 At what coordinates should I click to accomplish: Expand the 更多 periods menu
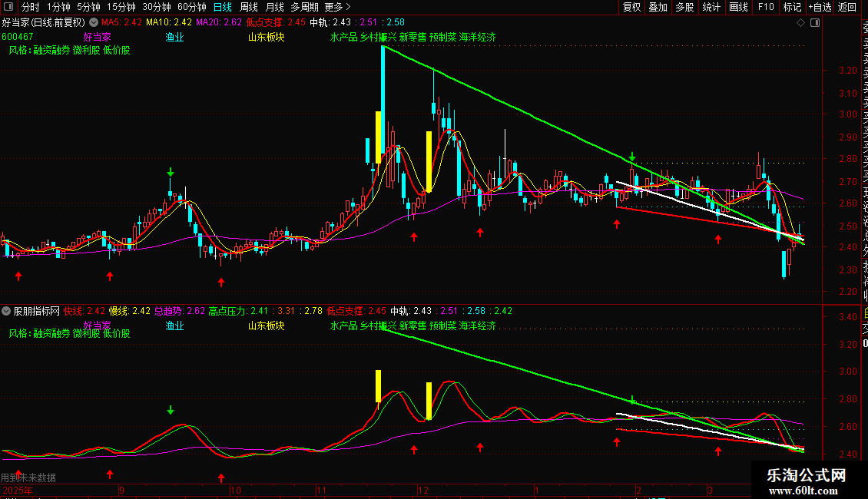(337, 7)
